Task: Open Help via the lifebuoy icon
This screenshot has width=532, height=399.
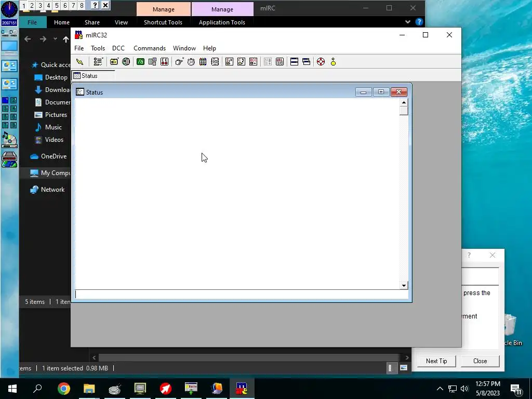Action: (321, 62)
